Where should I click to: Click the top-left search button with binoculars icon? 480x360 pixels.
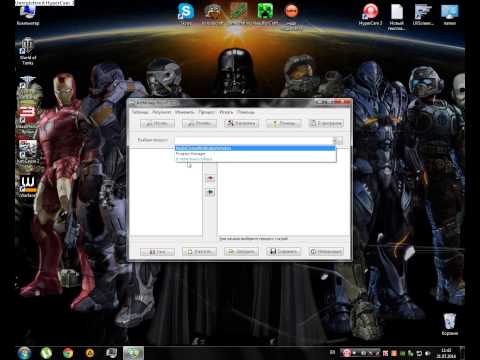click(x=157, y=123)
